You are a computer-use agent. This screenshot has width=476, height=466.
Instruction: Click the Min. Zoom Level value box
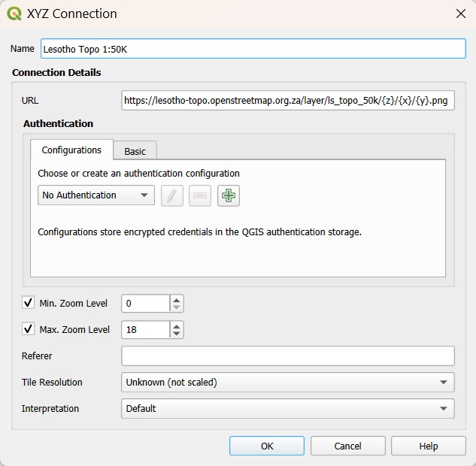145,304
